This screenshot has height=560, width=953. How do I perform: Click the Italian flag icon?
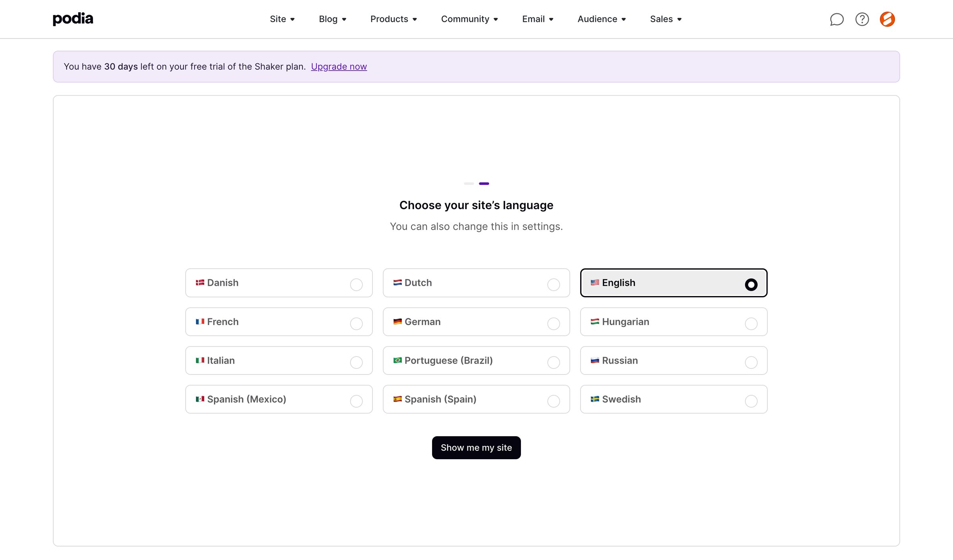[200, 360]
